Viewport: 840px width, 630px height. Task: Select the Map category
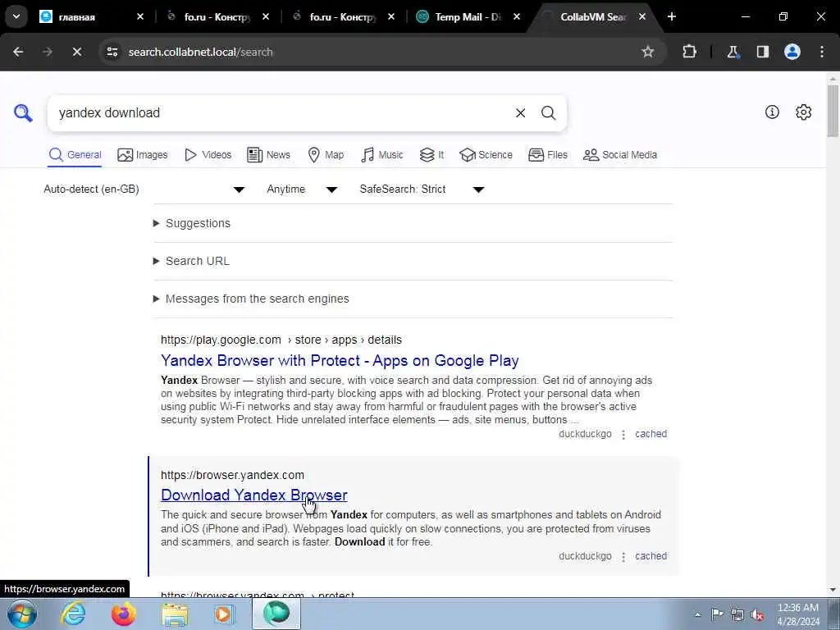326,155
